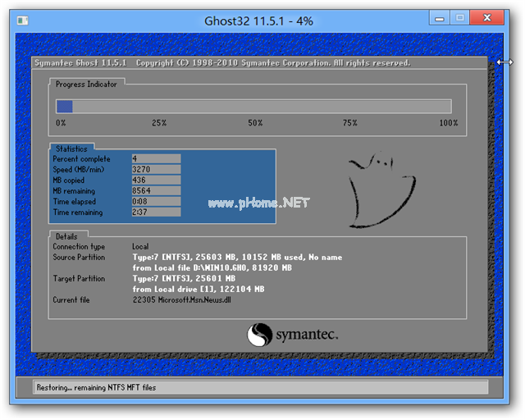Click the MB copied value 436
This screenshot has height=420, width=525.
click(156, 180)
